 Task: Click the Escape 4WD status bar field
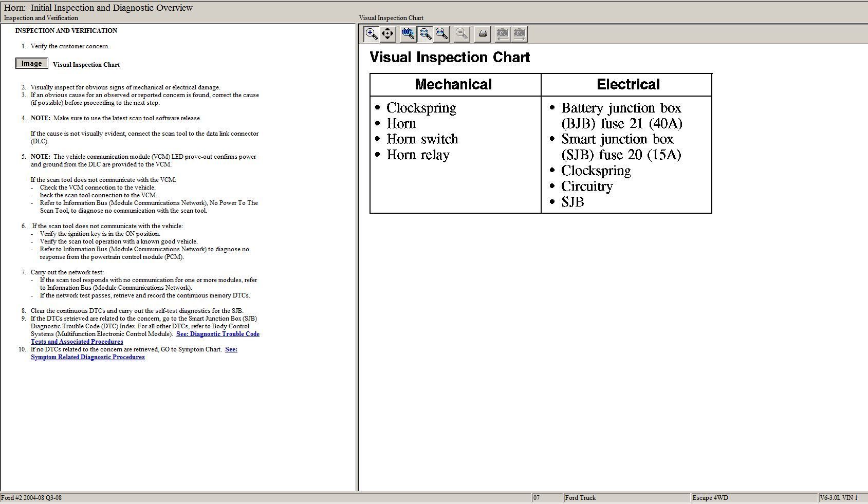pyautogui.click(x=710, y=498)
